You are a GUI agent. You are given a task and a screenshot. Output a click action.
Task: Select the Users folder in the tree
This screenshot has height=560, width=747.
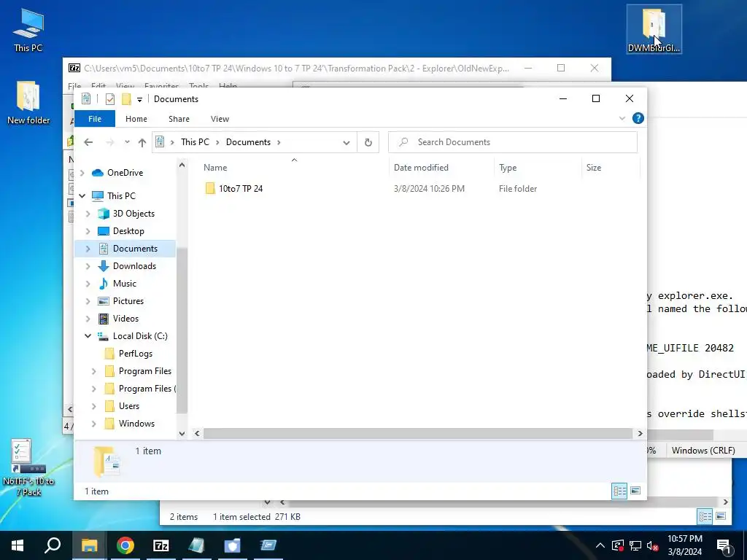click(128, 405)
